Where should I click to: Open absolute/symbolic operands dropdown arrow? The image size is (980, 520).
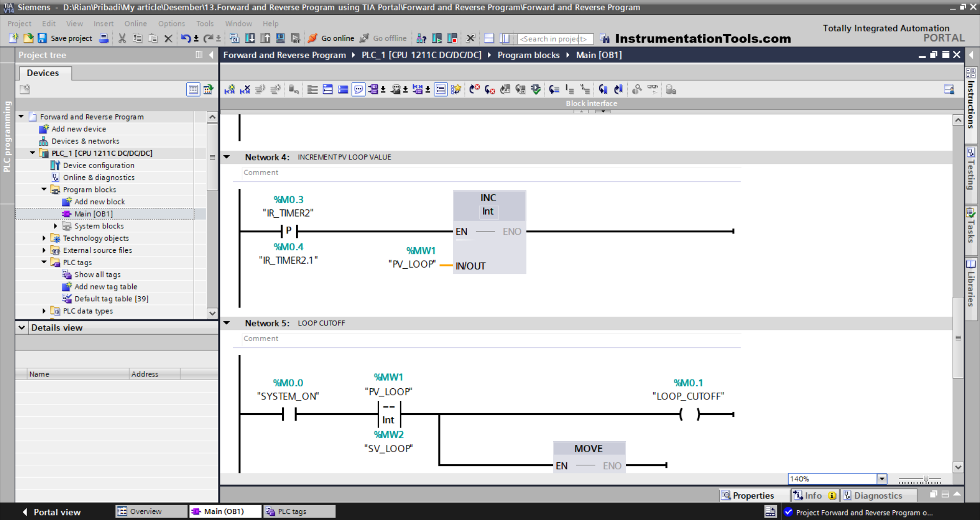point(383,89)
